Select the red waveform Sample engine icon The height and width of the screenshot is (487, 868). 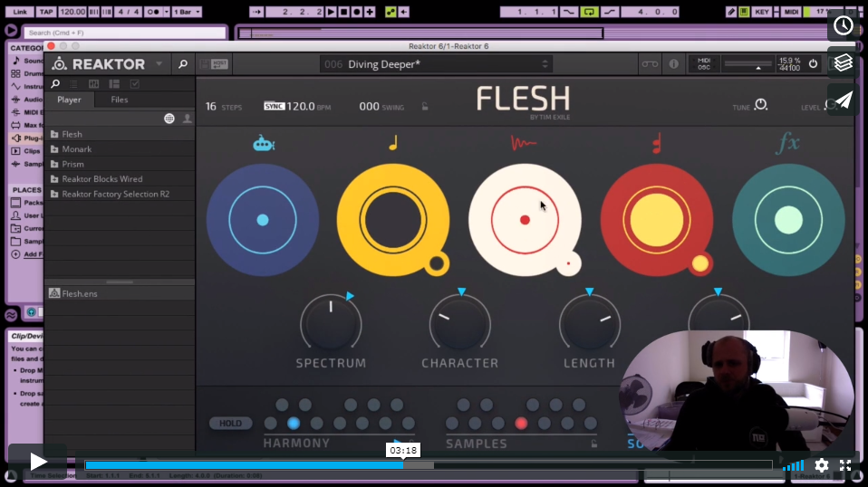pyautogui.click(x=523, y=144)
